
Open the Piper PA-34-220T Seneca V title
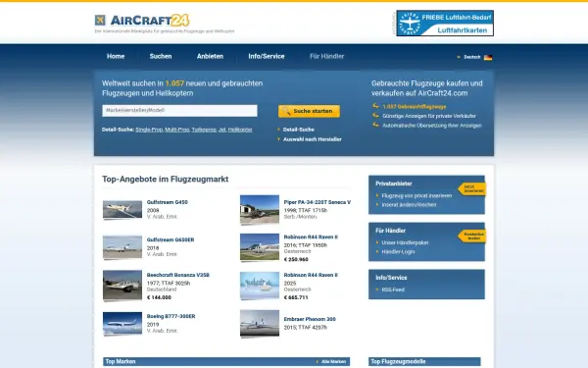tap(318, 202)
